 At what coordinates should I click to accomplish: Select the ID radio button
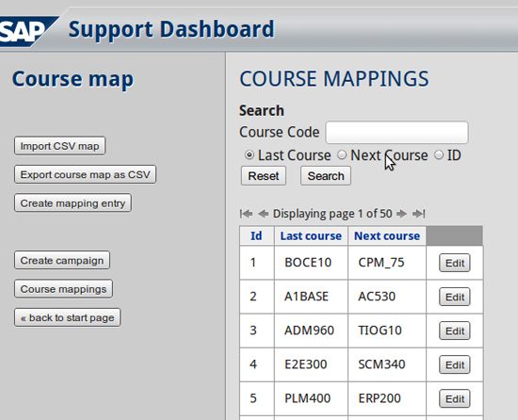point(438,154)
